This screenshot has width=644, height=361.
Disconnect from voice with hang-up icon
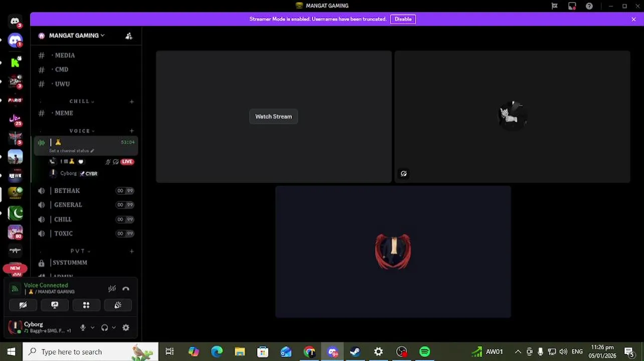click(x=126, y=288)
